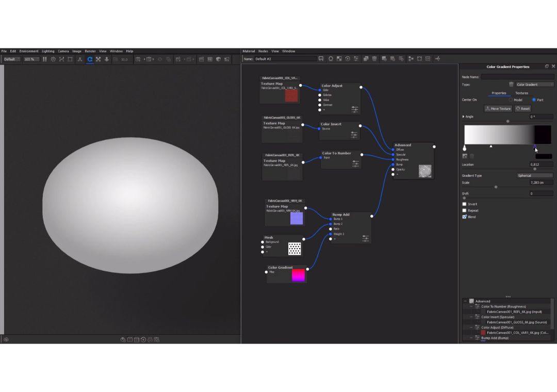557x392 pixels.
Task: Expand the Angle section
Action: pos(463,117)
